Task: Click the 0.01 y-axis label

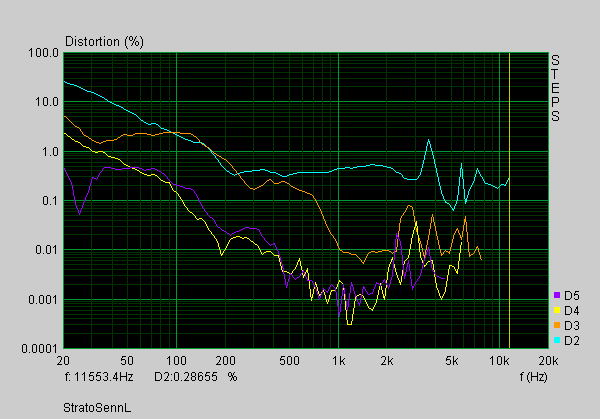Action: [x=47, y=250]
